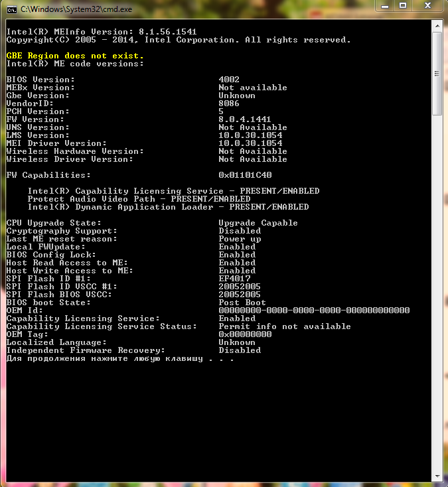Minimize the cmd.exe window

point(385,6)
